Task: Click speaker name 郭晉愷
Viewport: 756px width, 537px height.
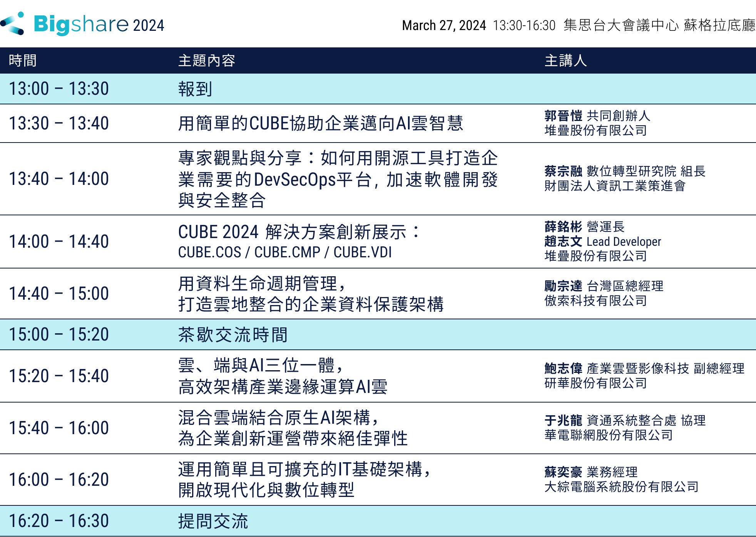Action: 563,116
